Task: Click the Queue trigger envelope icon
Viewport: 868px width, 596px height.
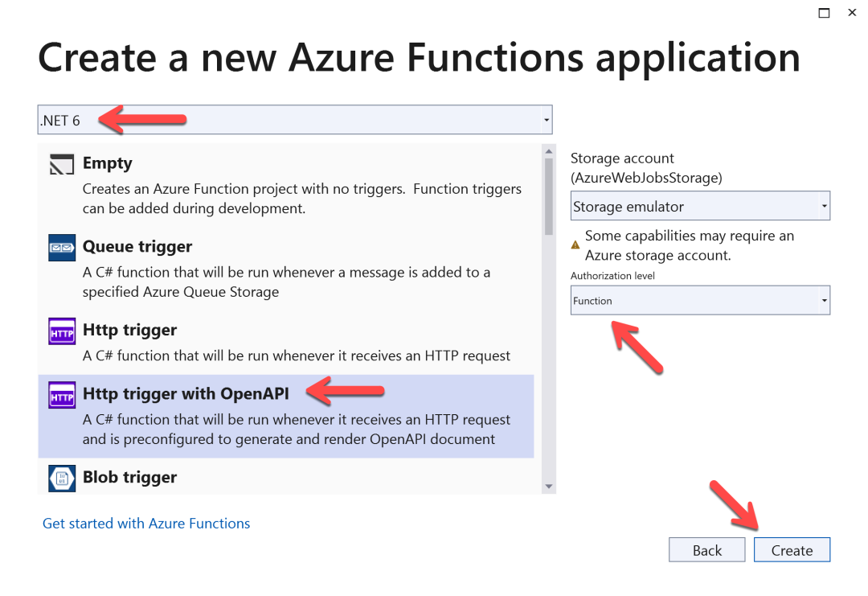Action: click(x=62, y=248)
